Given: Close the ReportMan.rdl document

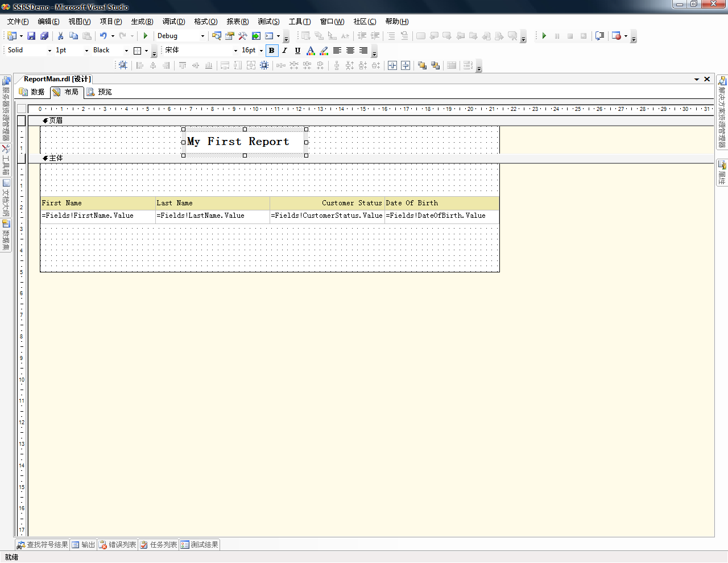Looking at the screenshot, I should point(707,79).
